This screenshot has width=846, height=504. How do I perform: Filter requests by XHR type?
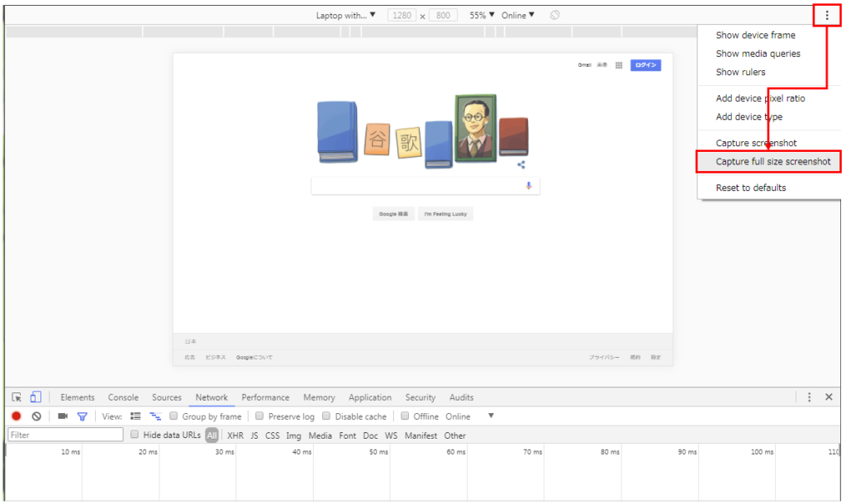click(x=235, y=435)
